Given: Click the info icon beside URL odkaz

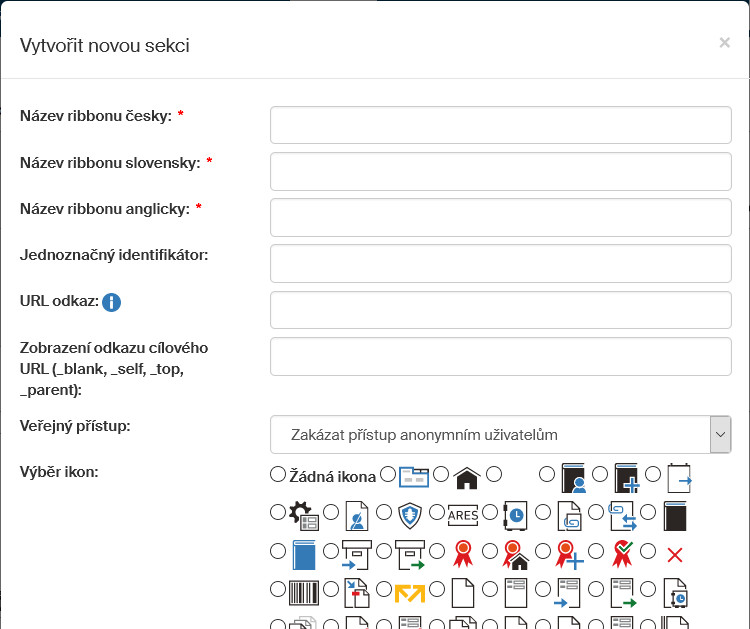Looking at the screenshot, I should pyautogui.click(x=111, y=302).
